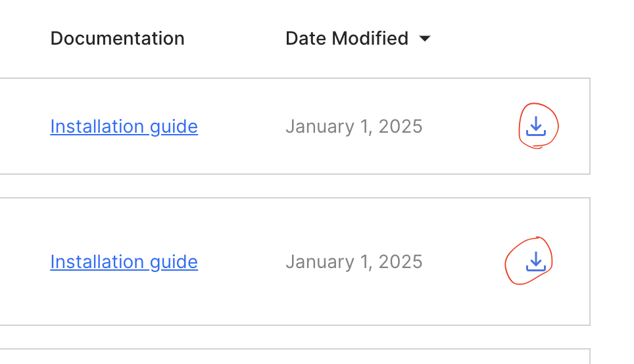The image size is (634, 364).
Task: Download the first row's Installation guide
Action: (x=536, y=125)
